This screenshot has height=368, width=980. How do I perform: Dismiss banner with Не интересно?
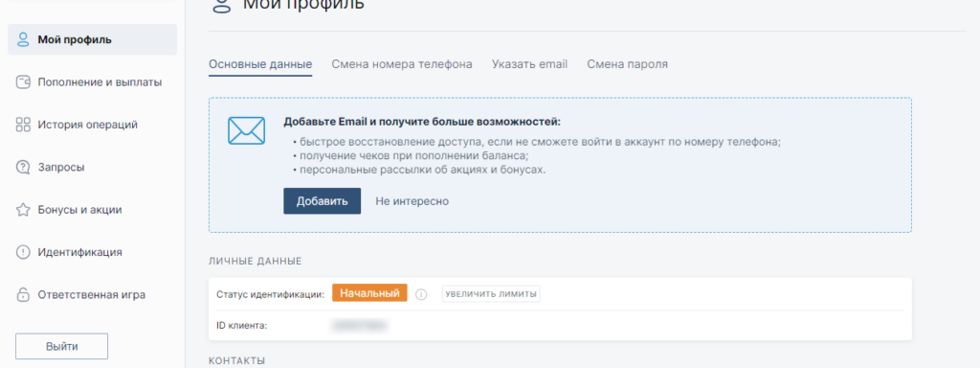click(x=412, y=201)
